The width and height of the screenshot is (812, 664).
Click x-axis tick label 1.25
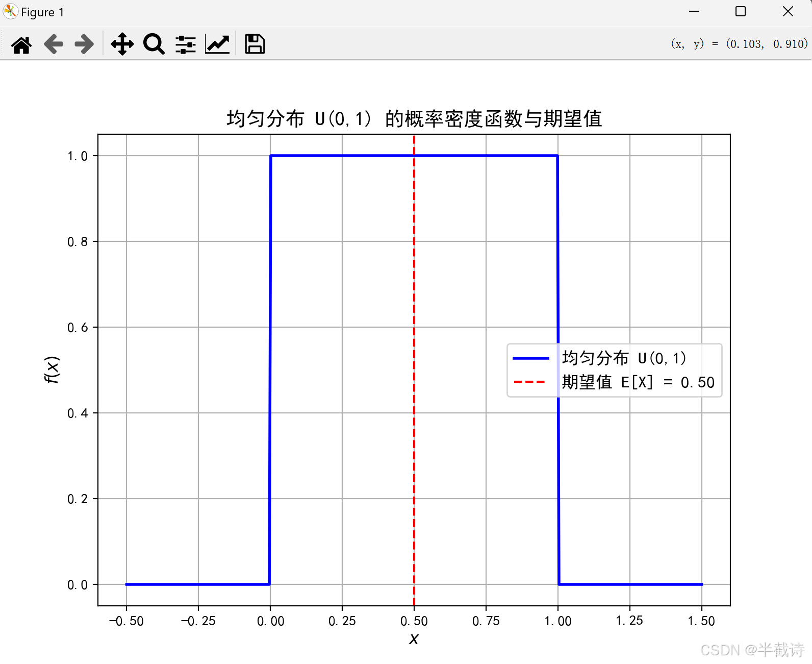click(x=629, y=621)
